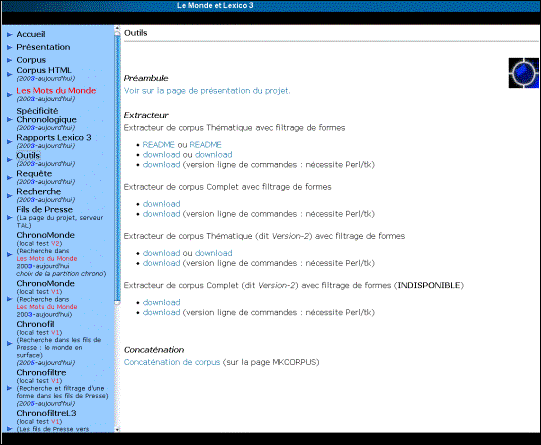The height and width of the screenshot is (445, 541).
Task: Open Fils de Presse menu item
Action: pos(45,209)
